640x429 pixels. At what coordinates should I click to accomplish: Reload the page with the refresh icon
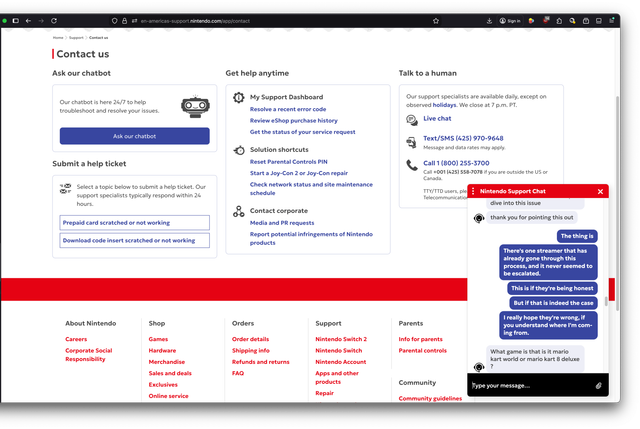[54, 21]
